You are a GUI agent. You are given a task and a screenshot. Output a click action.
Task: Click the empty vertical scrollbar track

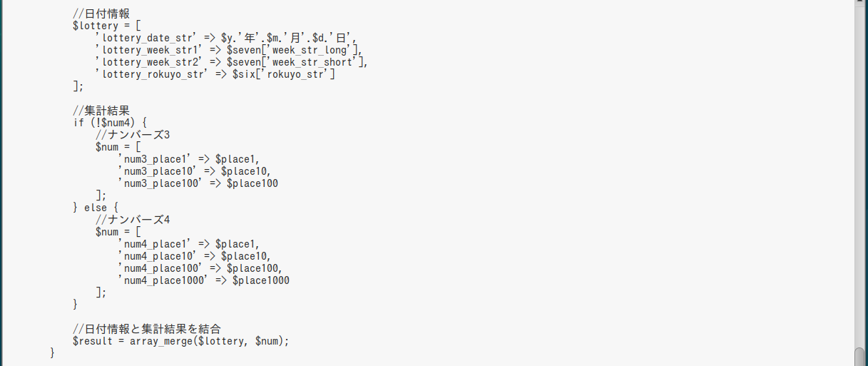pos(861,178)
